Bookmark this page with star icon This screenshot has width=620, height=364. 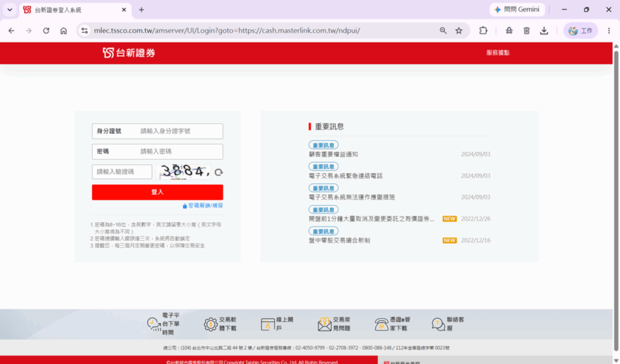459,30
